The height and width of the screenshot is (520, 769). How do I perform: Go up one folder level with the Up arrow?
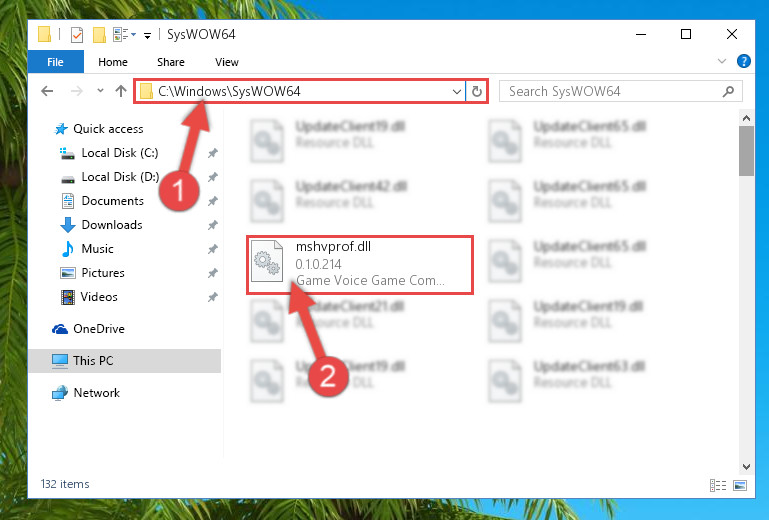coord(121,91)
